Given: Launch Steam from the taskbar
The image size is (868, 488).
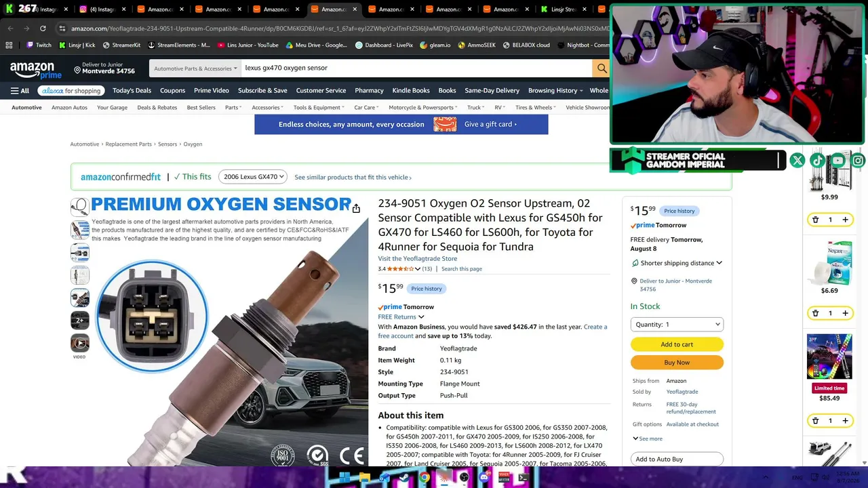Looking at the screenshot, I should tap(404, 478).
